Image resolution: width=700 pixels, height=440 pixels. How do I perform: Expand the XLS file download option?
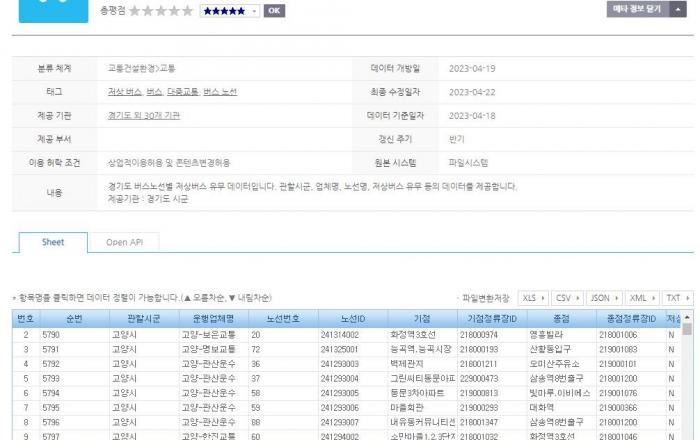pyautogui.click(x=534, y=298)
